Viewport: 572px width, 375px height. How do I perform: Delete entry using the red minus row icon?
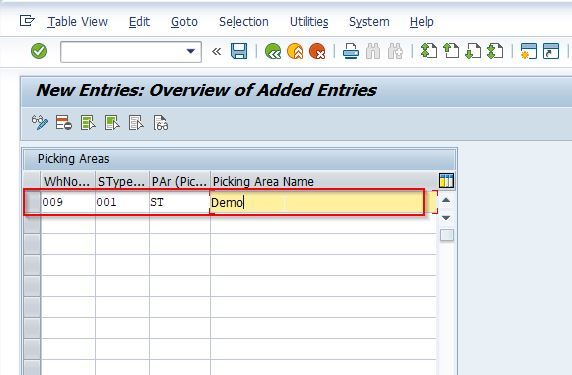(63, 123)
